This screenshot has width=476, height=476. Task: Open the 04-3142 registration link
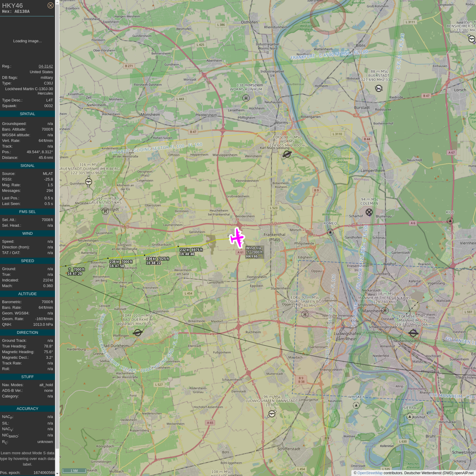pyautogui.click(x=46, y=66)
